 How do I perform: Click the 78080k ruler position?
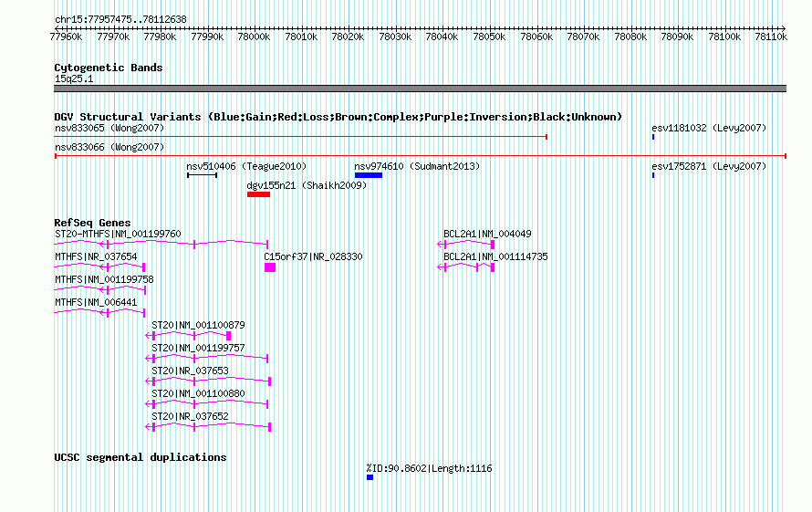coord(630,37)
